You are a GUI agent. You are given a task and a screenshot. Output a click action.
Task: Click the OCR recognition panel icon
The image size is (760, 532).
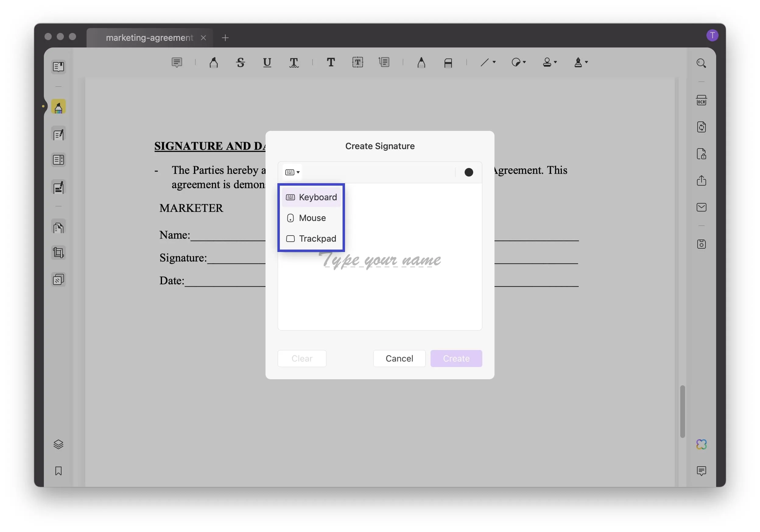tap(702, 100)
